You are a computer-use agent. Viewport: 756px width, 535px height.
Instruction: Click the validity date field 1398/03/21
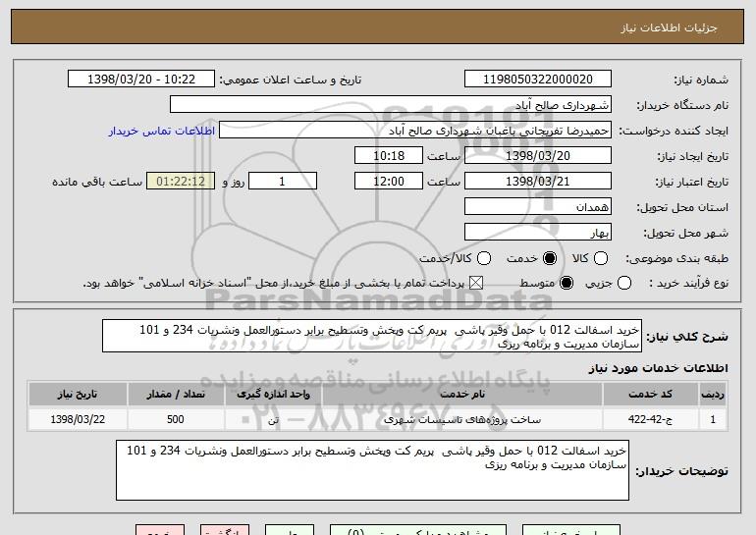[538, 182]
